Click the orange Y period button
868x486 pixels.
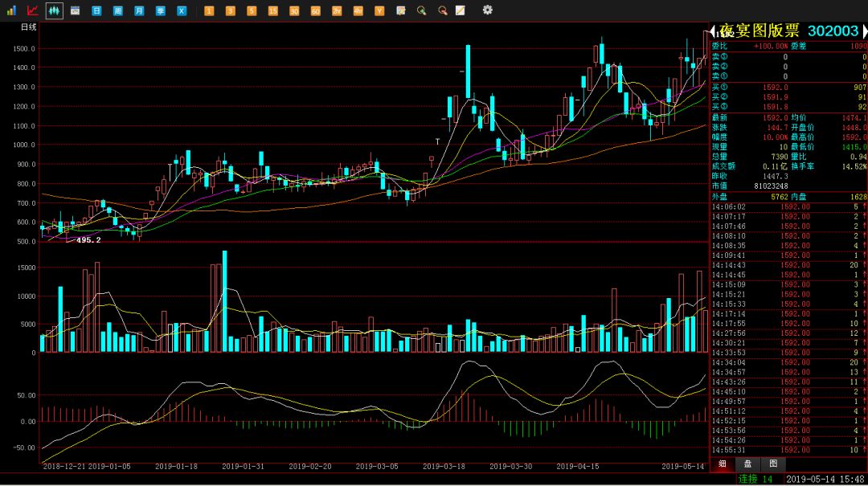coord(379,10)
